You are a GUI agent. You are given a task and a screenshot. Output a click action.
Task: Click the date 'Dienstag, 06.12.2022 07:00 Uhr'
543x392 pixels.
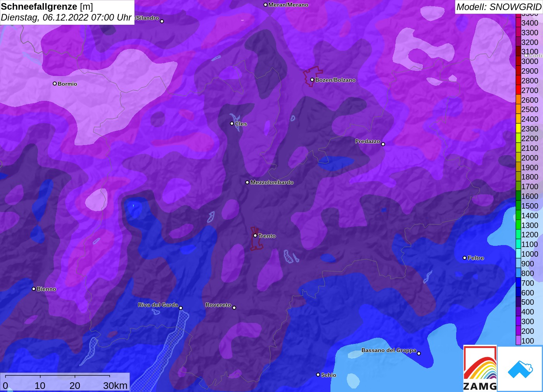(66, 17)
